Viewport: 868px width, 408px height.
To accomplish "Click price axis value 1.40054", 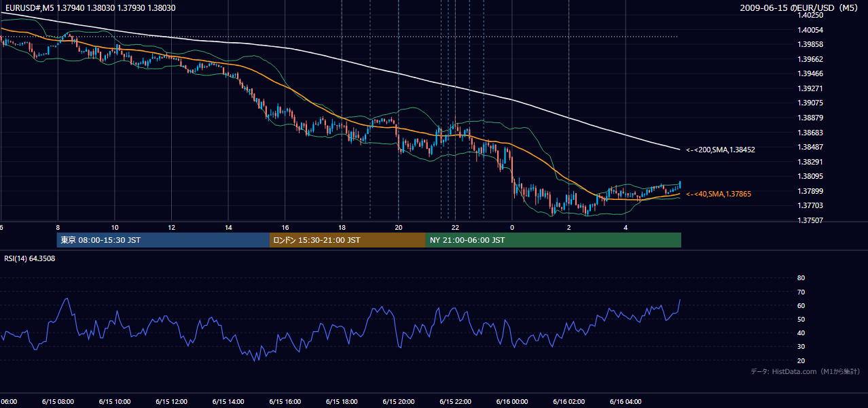I will point(811,30).
